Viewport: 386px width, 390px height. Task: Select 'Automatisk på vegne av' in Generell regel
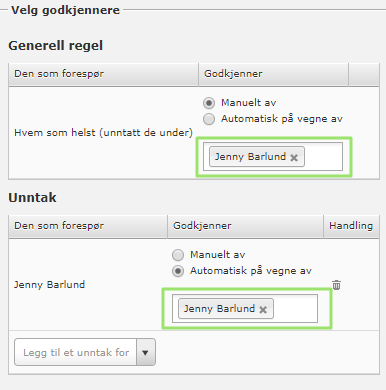tap(209, 119)
